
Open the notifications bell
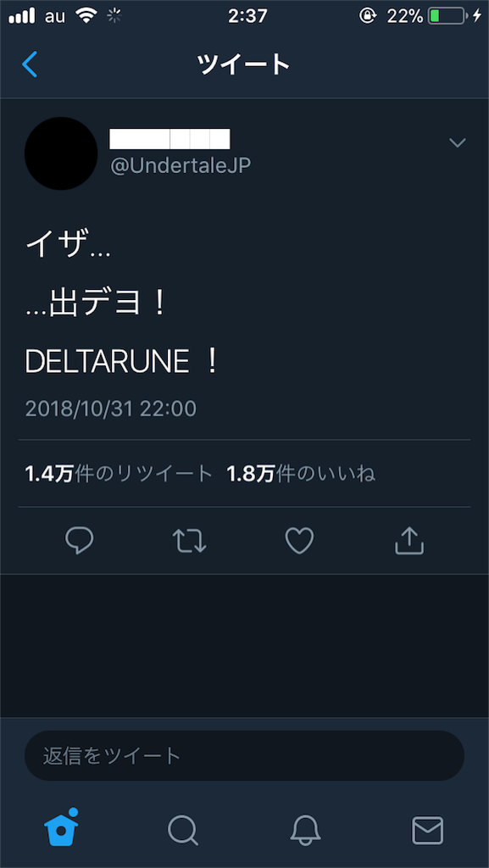click(x=305, y=832)
